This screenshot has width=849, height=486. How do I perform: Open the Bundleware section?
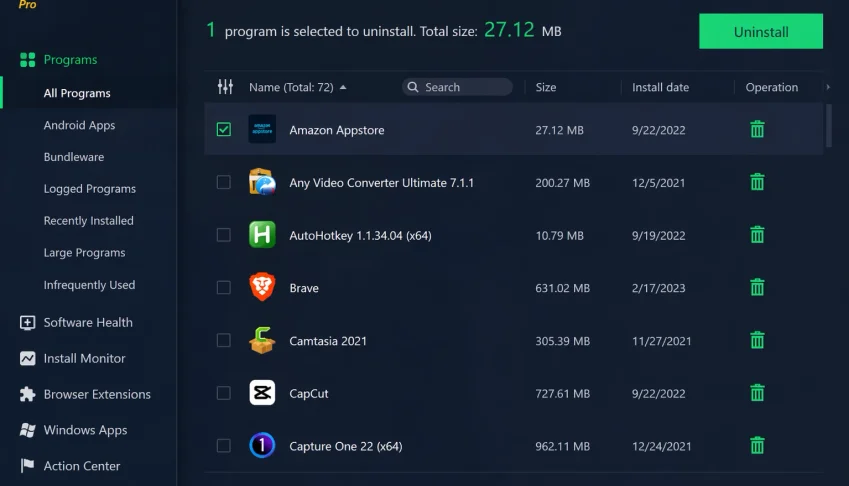click(x=74, y=157)
